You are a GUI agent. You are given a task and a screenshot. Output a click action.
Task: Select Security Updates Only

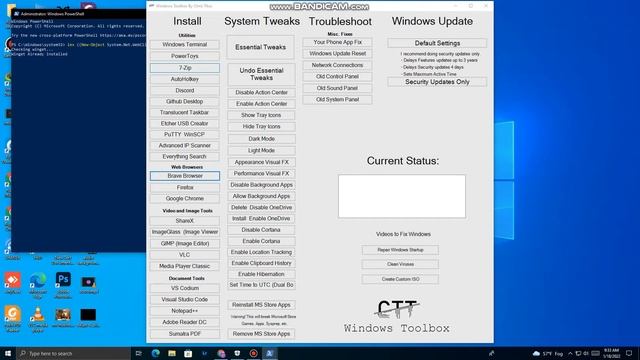tap(437, 82)
